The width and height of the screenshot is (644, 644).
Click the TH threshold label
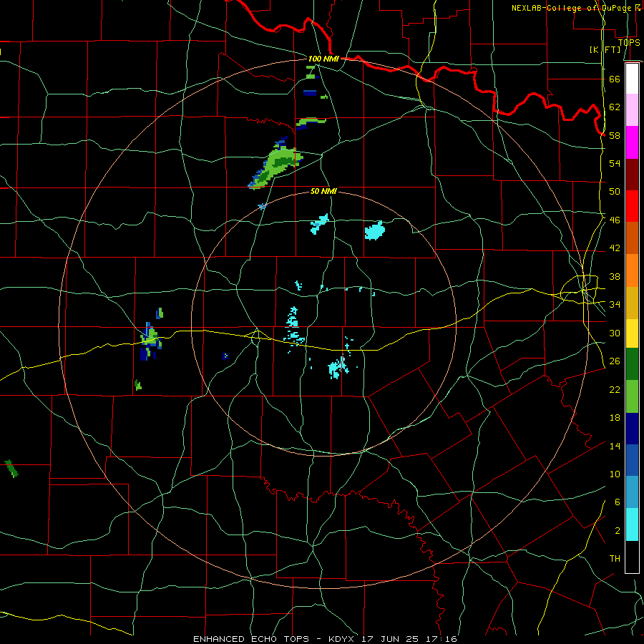[x=615, y=559]
